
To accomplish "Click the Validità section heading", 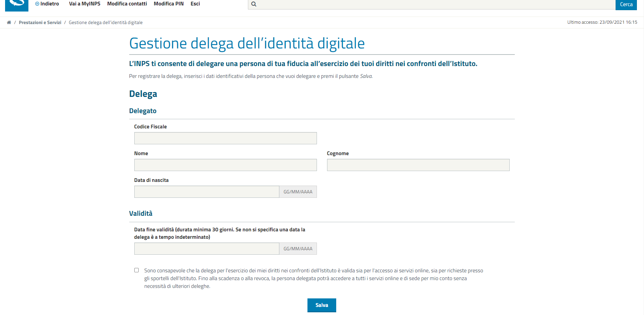I will point(141,213).
